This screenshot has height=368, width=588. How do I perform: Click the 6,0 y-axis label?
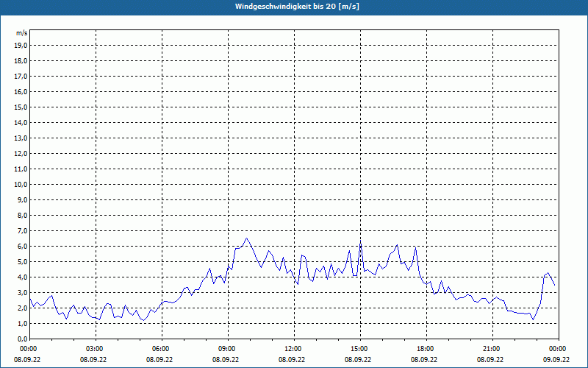click(x=22, y=247)
